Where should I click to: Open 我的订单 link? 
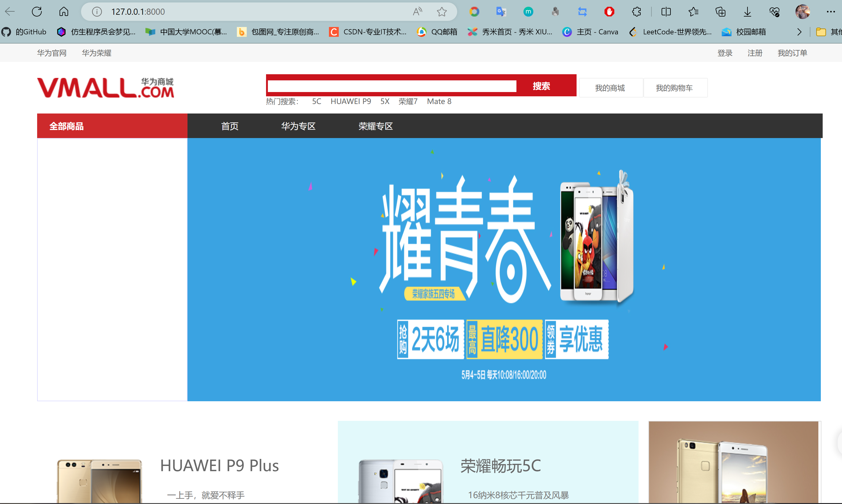pyautogui.click(x=792, y=53)
